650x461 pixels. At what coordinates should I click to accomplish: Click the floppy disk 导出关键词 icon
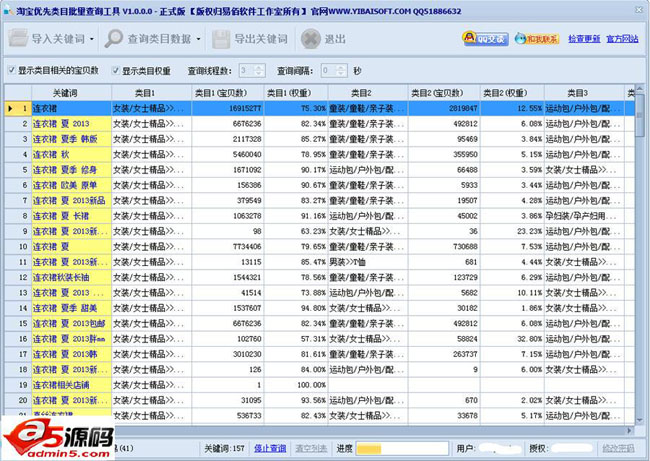(x=221, y=39)
